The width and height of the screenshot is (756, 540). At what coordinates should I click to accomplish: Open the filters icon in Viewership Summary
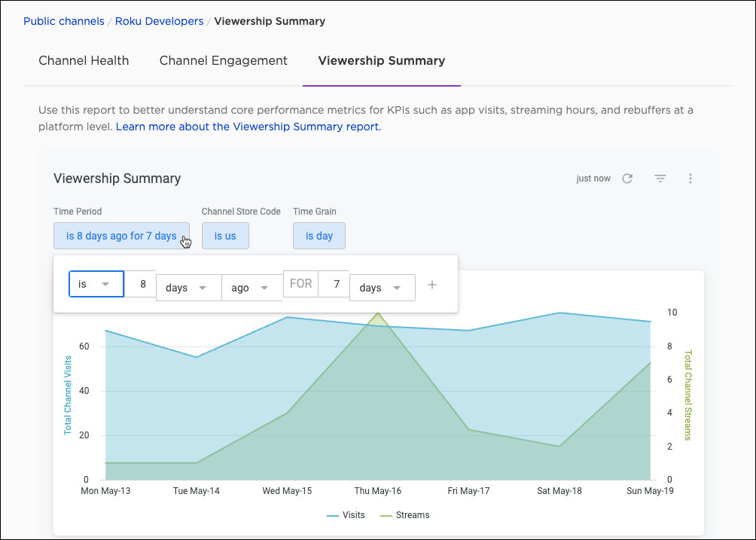point(660,178)
